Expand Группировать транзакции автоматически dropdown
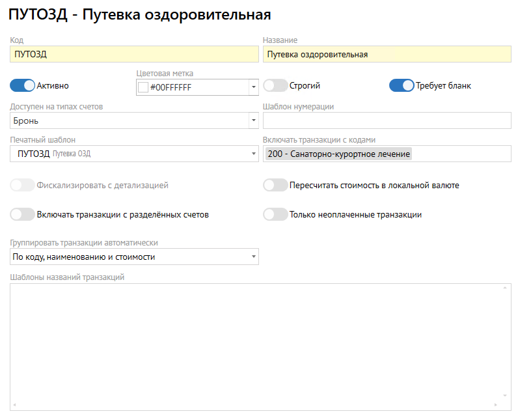 point(252,257)
